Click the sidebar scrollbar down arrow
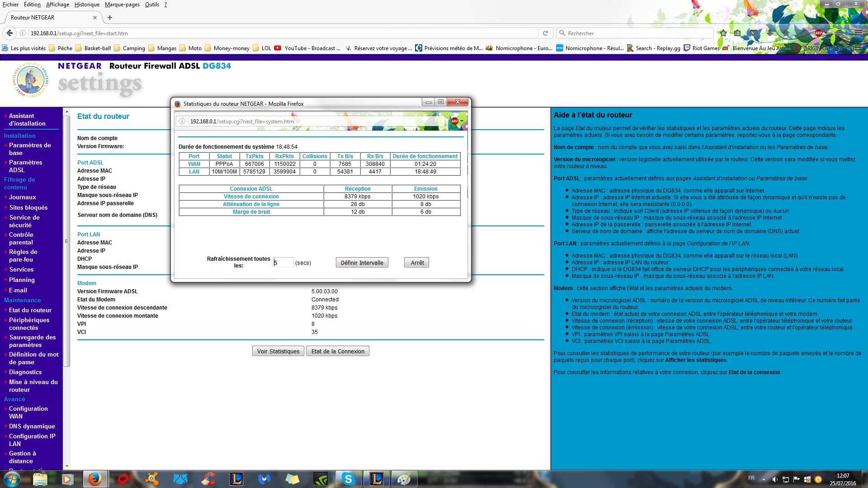Image resolution: width=868 pixels, height=488 pixels. point(67,466)
